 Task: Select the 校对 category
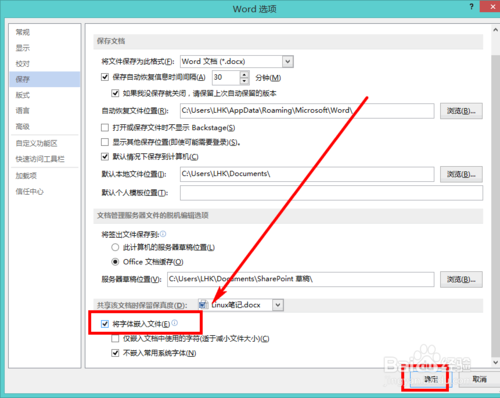click(x=23, y=63)
